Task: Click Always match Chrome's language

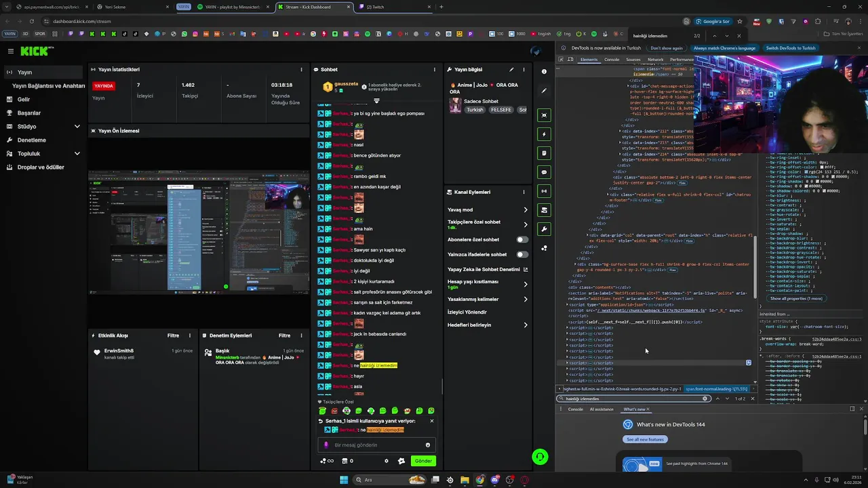Action: click(724, 48)
